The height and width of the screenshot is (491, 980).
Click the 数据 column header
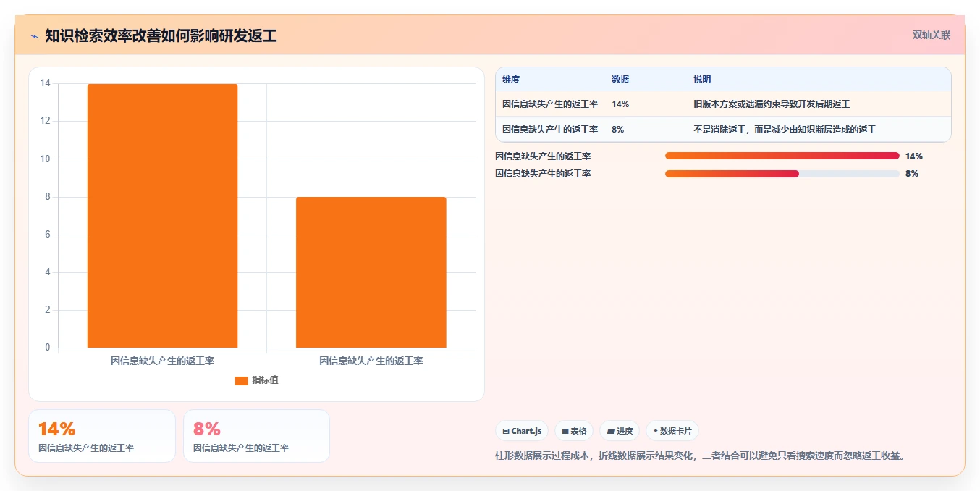tap(620, 80)
